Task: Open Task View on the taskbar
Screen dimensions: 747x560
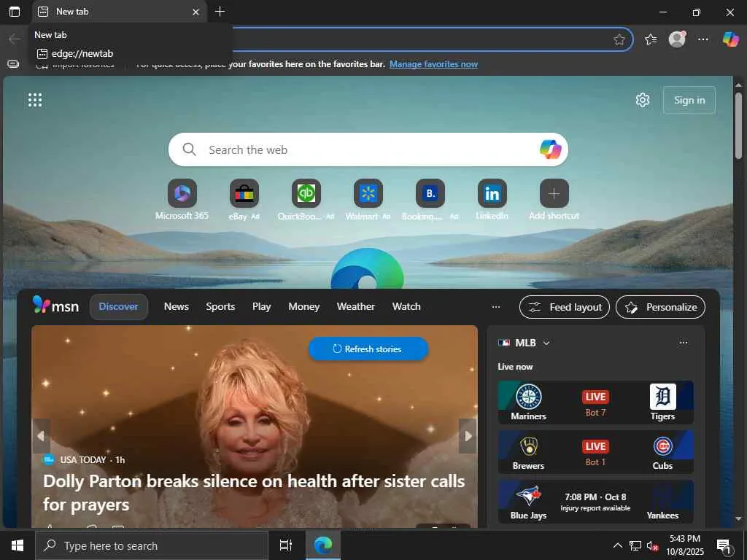Action: coord(286,545)
